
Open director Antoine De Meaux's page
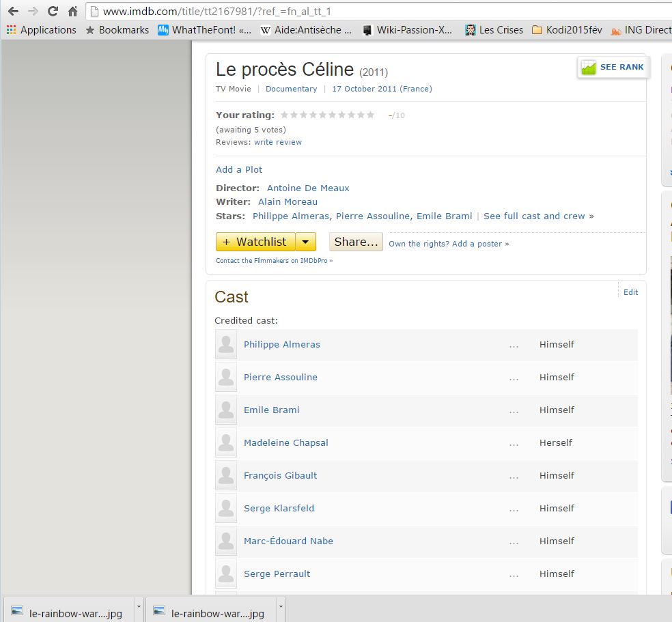[308, 188]
